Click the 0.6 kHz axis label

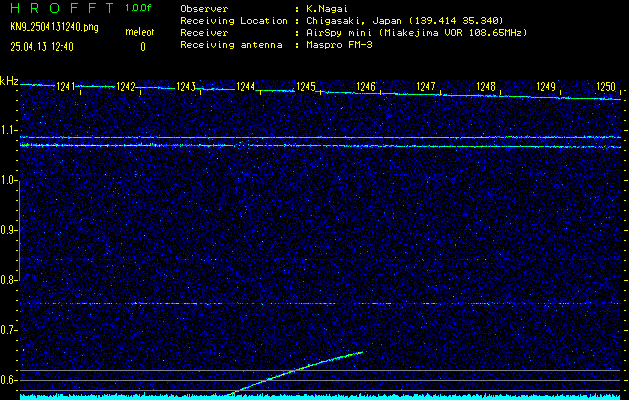click(x=9, y=380)
